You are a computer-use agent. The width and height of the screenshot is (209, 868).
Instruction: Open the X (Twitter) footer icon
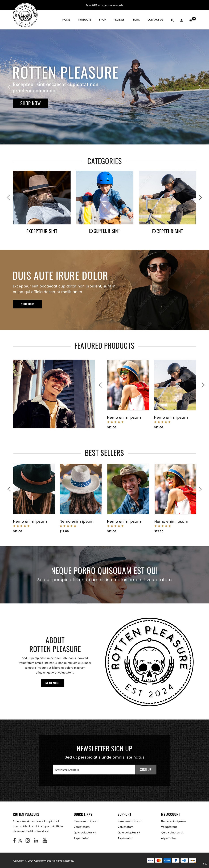point(20,840)
